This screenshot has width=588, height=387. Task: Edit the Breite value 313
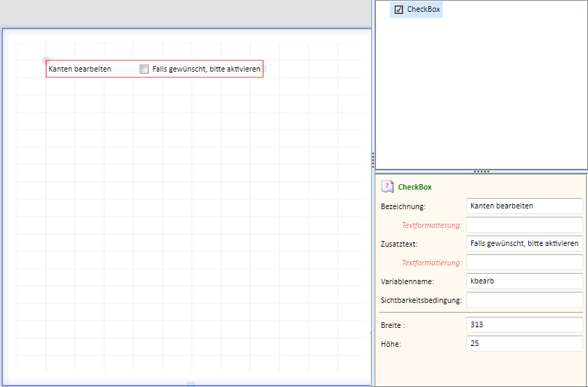click(524, 324)
